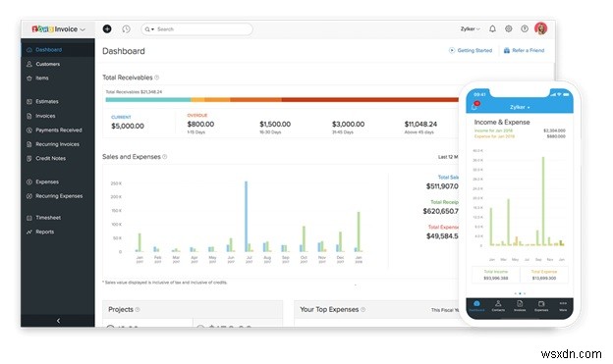Click the Dashboard page heading
The image size is (613, 364).
click(124, 51)
